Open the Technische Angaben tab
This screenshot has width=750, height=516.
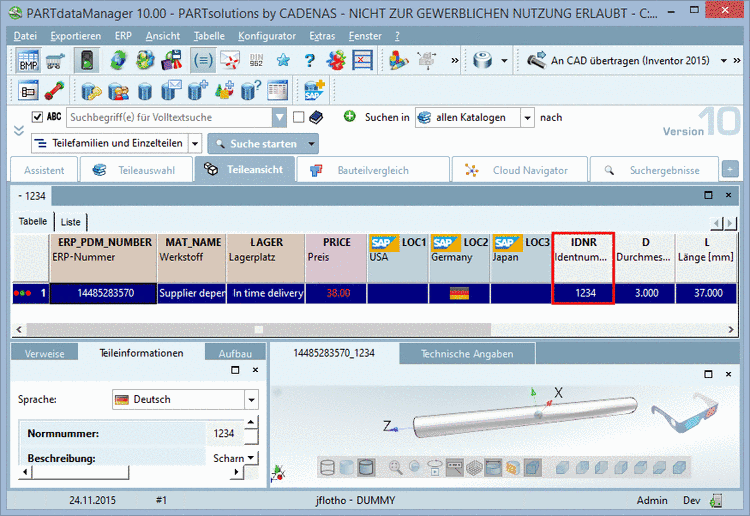click(467, 354)
